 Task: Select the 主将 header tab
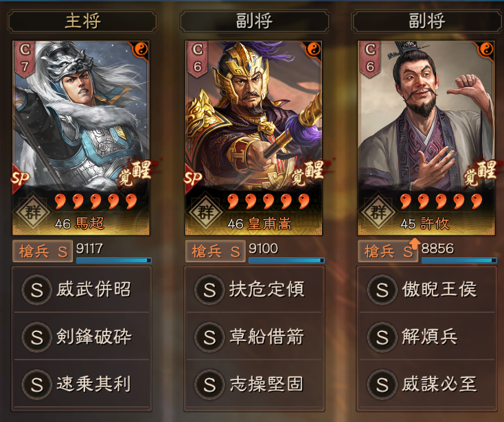[82, 21]
